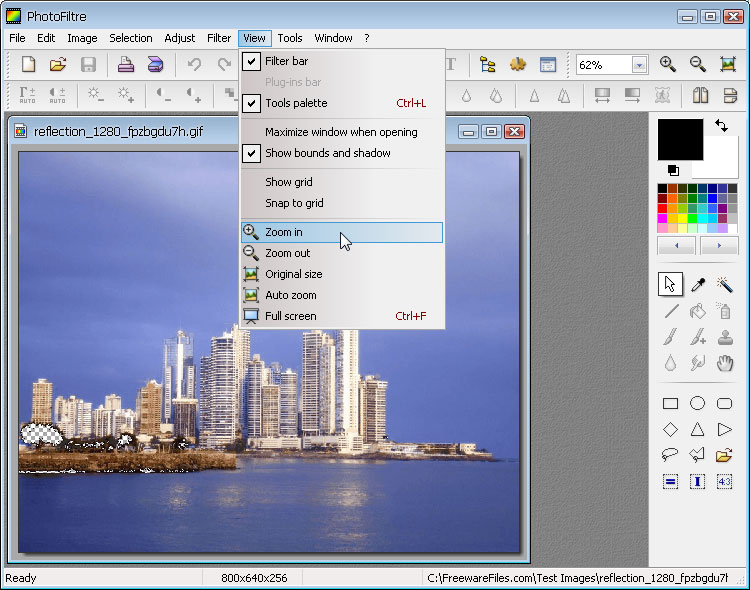Click the Image explorer tree icon
Screen dimensions: 750x590
tap(487, 64)
